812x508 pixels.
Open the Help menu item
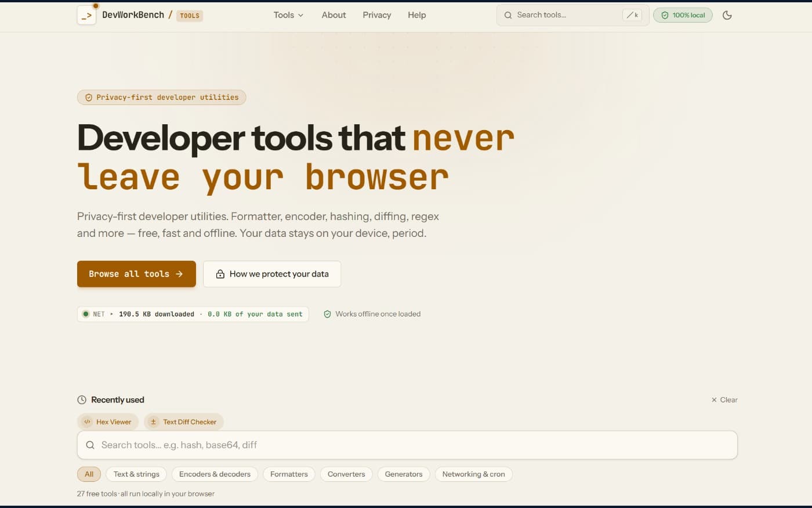click(x=417, y=15)
